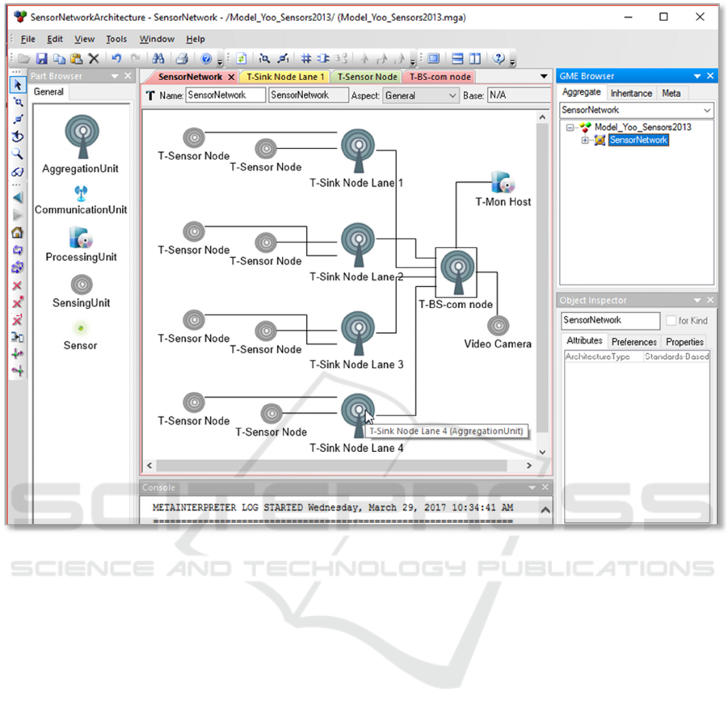This screenshot has height=717, width=728.
Task: Select ProcessingUnit part in Part Browser
Action: click(81, 238)
